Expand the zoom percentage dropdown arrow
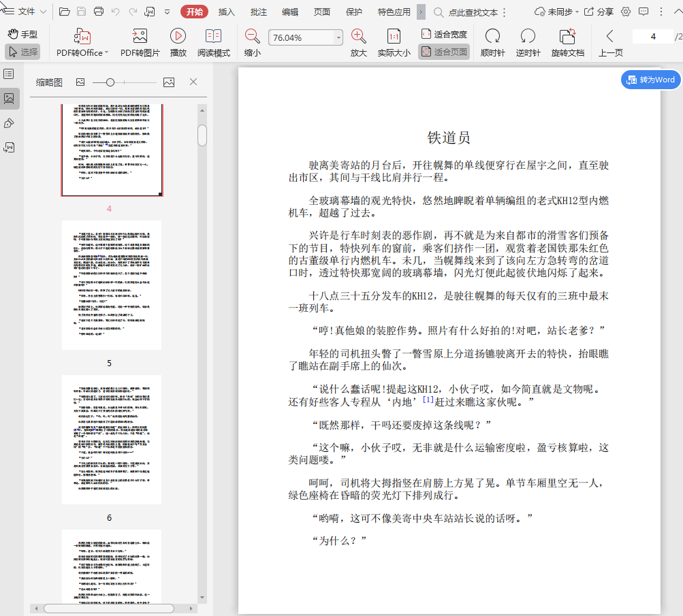The height and width of the screenshot is (616, 683). [x=338, y=38]
